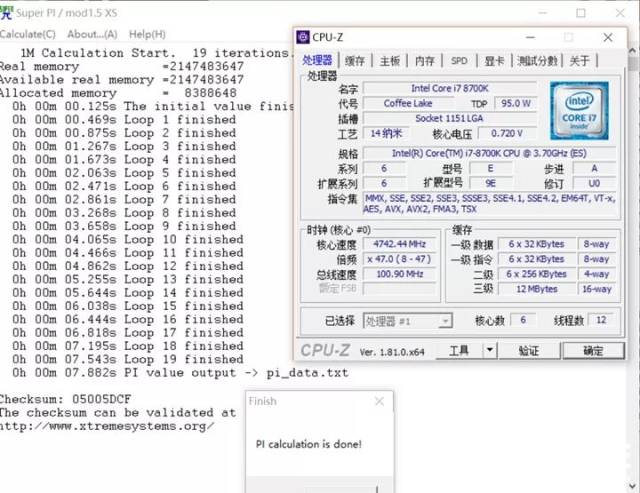The width and height of the screenshot is (640, 493).
Task: Click the 确定 button in CPU-Z
Action: point(593,350)
